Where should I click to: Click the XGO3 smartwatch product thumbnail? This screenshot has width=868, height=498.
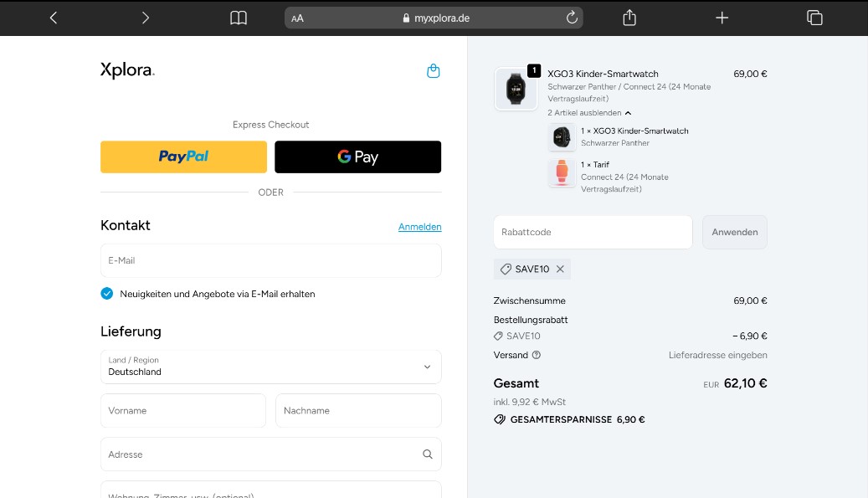(516, 87)
